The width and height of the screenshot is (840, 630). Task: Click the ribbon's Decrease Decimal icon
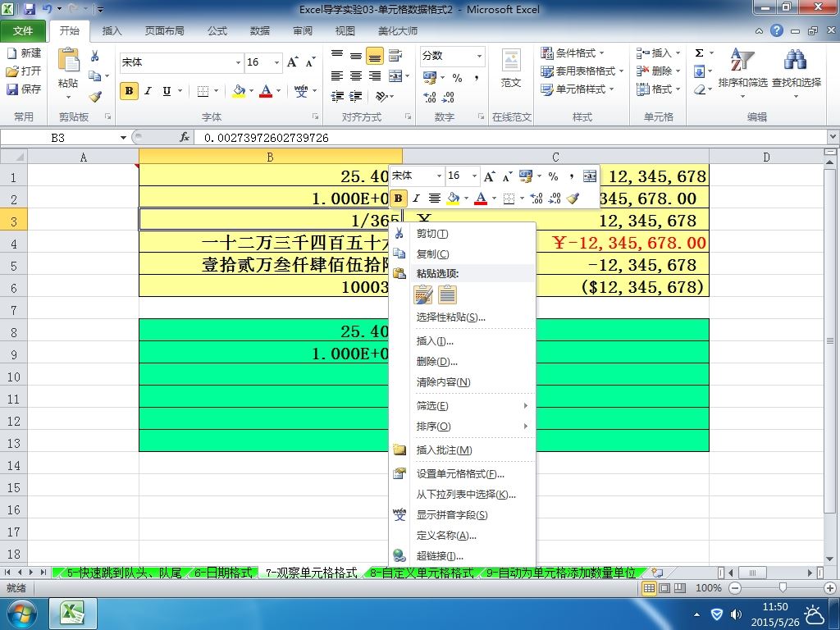point(449,97)
